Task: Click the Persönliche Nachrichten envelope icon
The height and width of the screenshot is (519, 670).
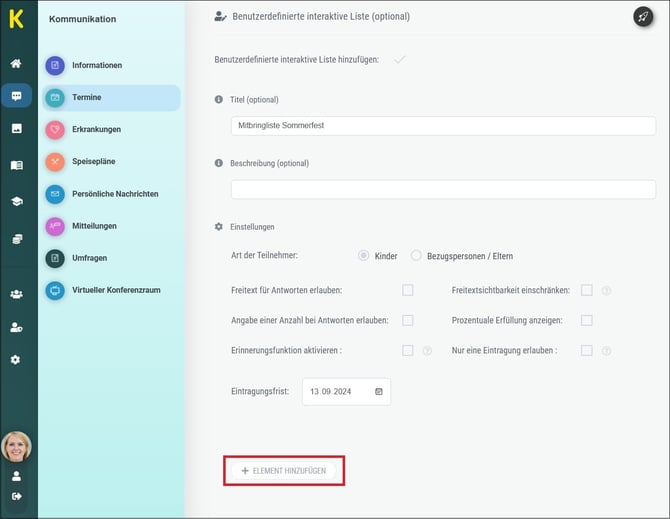Action: point(55,194)
